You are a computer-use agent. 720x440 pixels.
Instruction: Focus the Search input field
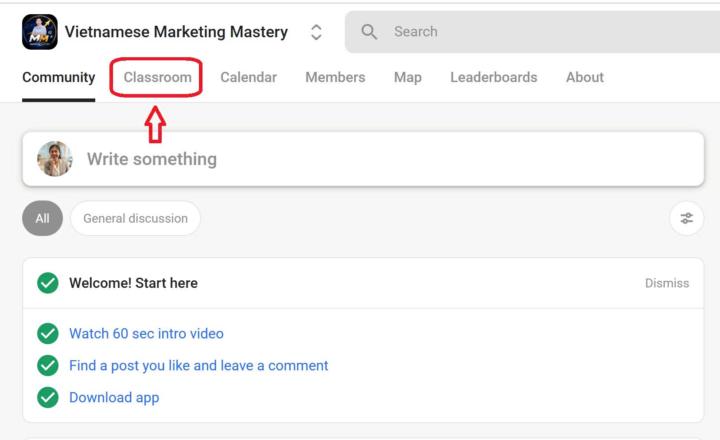pos(533,32)
